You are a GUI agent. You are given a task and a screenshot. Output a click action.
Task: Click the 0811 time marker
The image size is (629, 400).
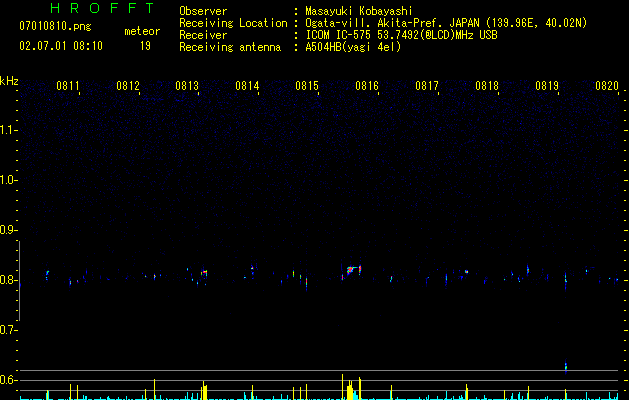point(67,86)
